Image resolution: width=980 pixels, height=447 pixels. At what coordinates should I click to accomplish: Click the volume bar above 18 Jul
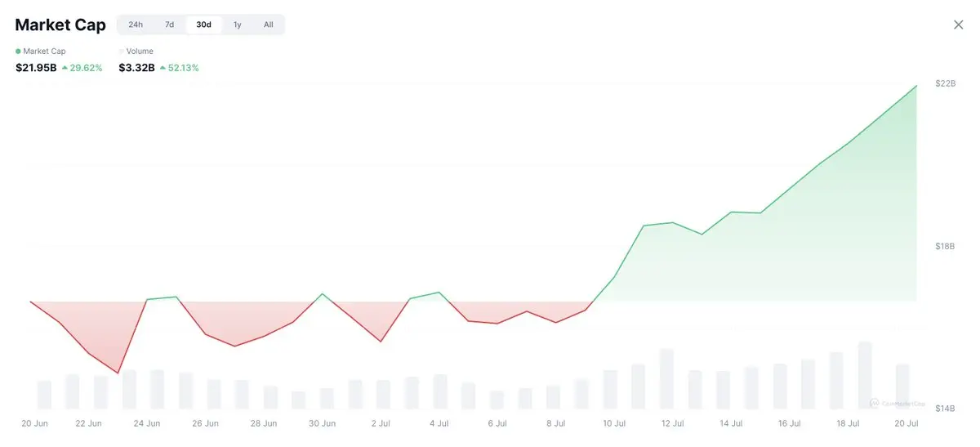(865, 376)
